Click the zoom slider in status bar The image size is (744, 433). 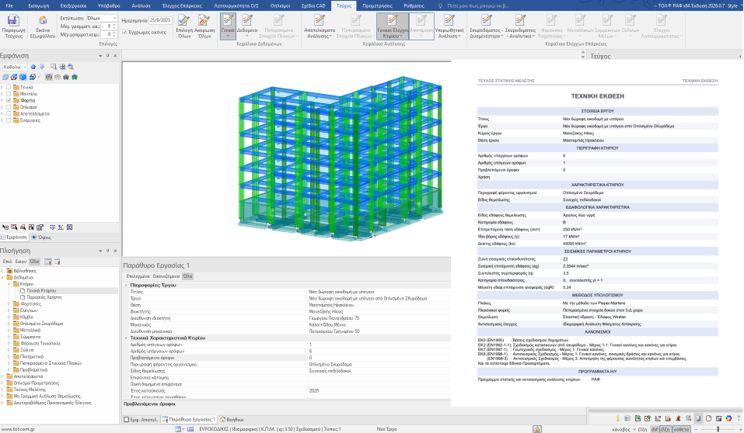(x=717, y=429)
